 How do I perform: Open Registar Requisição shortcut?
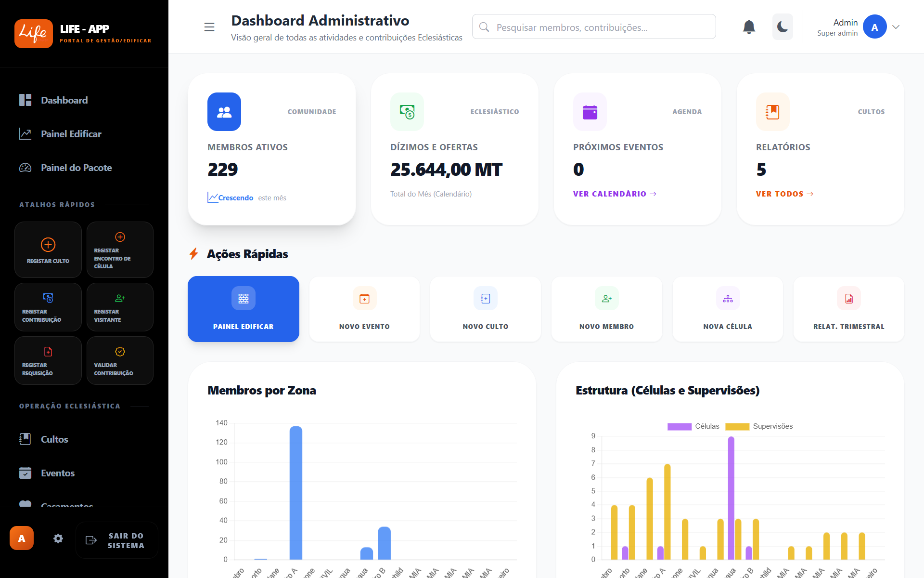(48, 361)
